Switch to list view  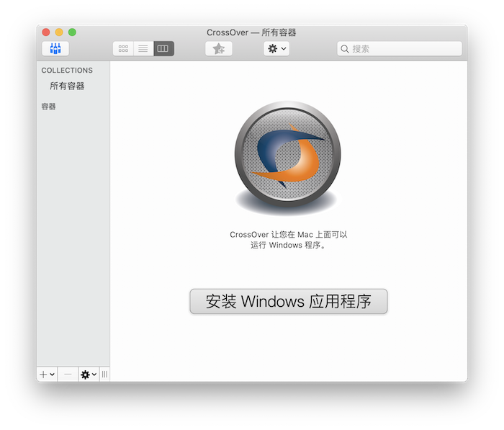coord(143,49)
